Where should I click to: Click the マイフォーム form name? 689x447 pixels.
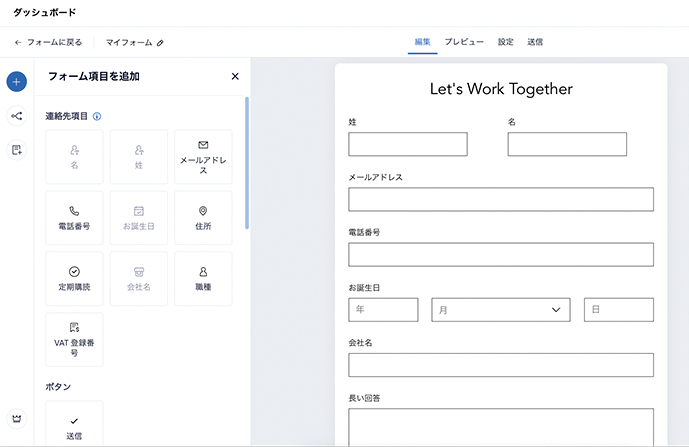[x=129, y=43]
